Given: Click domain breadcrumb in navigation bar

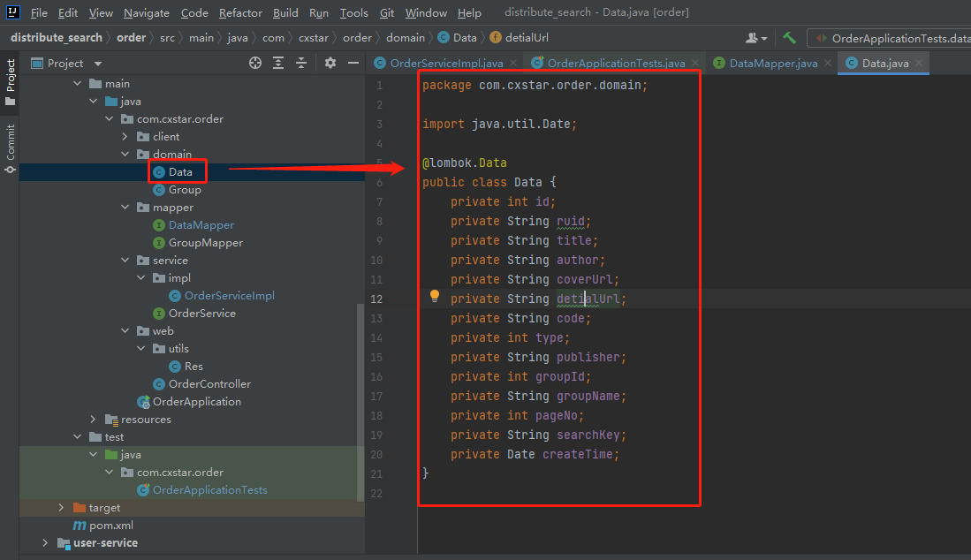Looking at the screenshot, I should [406, 38].
